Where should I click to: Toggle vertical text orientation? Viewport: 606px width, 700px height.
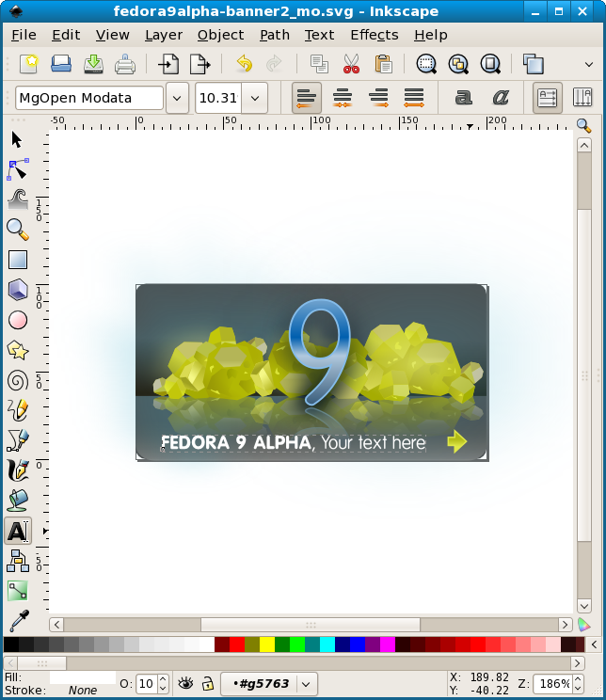[x=582, y=98]
